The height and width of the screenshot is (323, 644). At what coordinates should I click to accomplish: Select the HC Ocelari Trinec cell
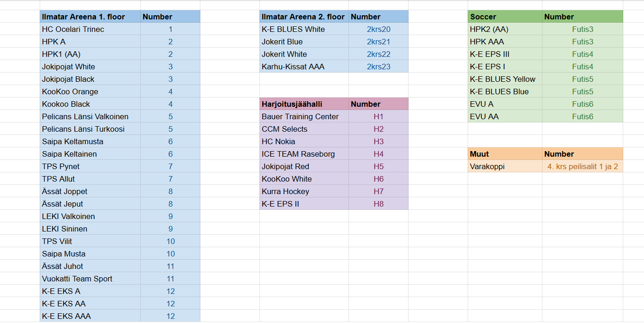pyautogui.click(x=73, y=29)
